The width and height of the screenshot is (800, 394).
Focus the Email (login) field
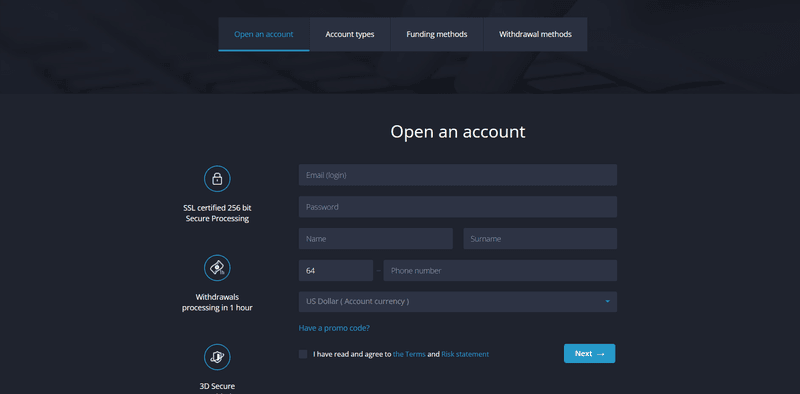coord(458,175)
